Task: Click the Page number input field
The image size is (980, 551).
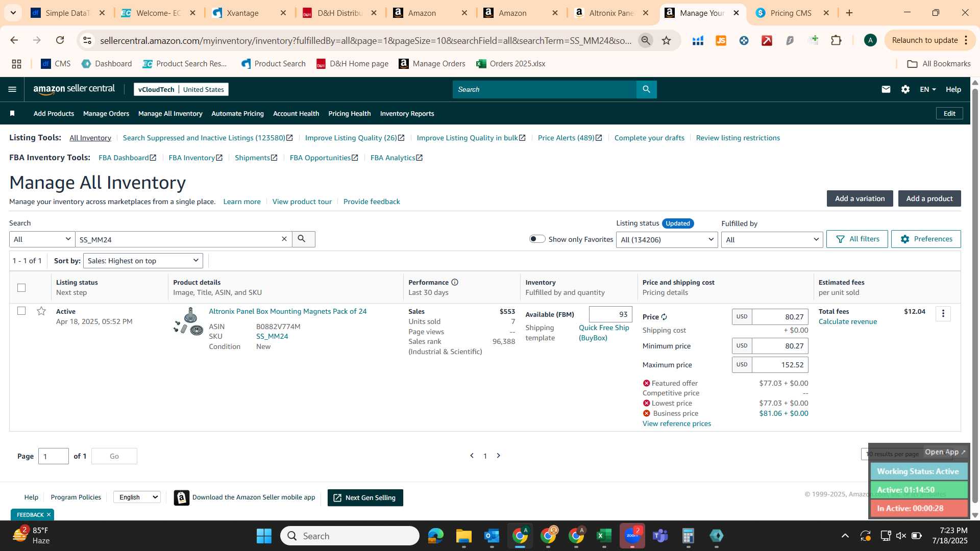Action: click(53, 456)
